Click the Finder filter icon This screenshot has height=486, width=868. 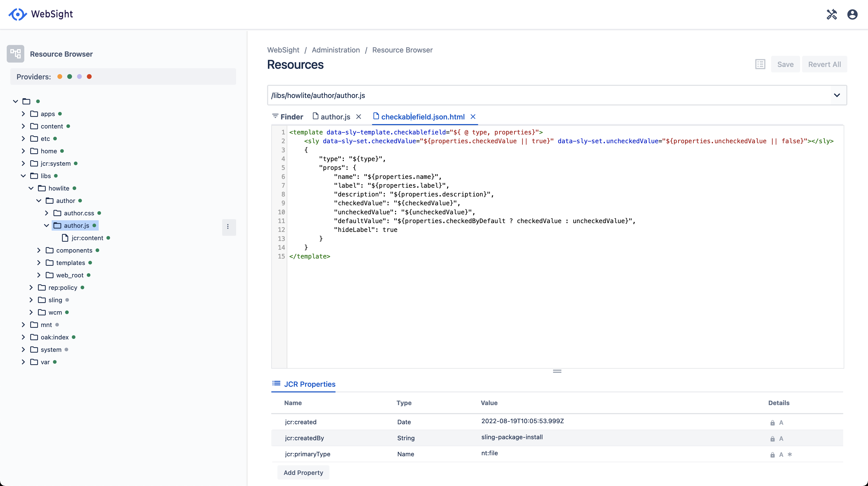coord(275,116)
